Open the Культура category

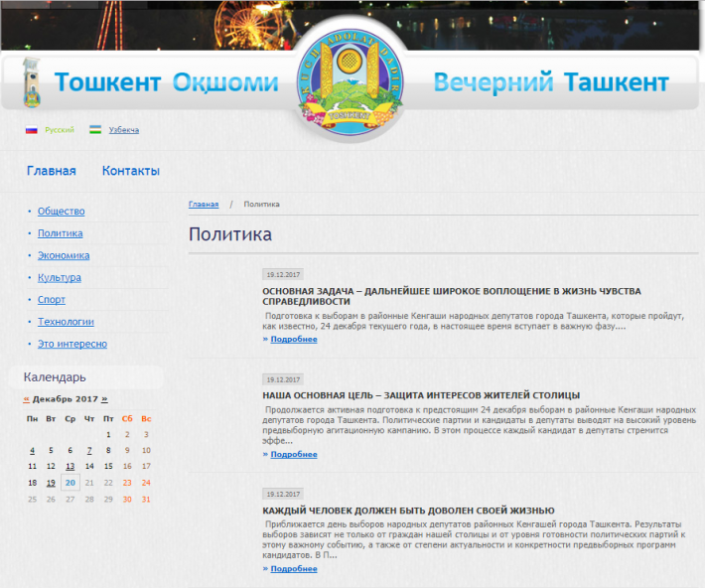60,277
